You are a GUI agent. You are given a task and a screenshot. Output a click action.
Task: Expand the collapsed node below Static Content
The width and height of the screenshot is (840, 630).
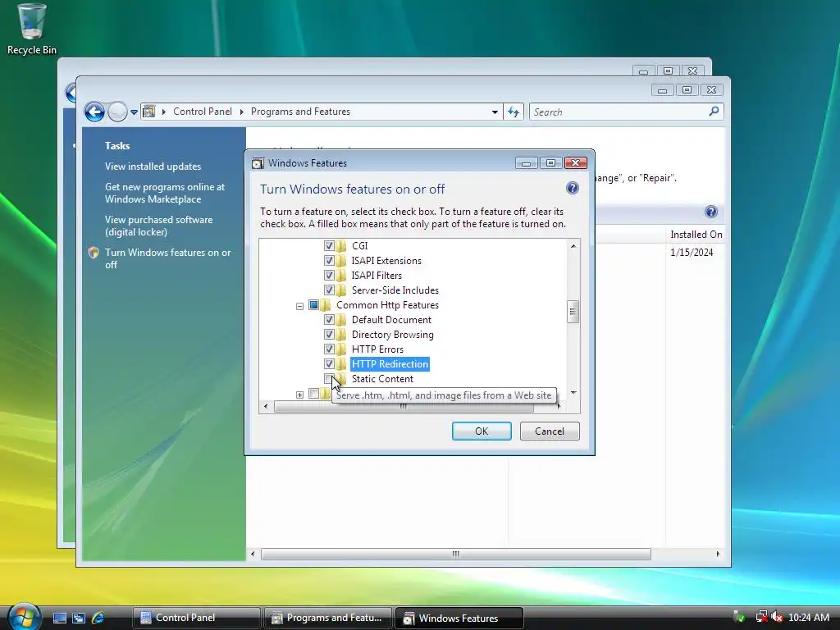pos(299,395)
